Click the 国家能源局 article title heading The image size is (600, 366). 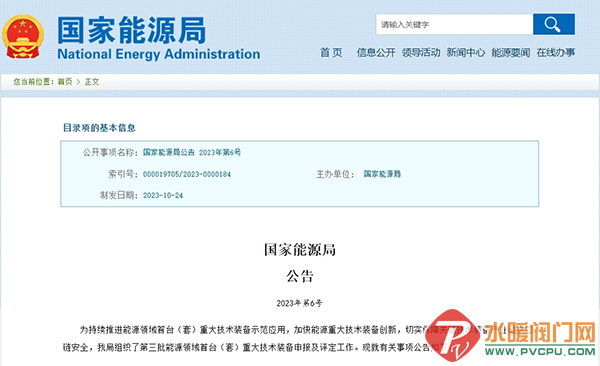tap(300, 250)
